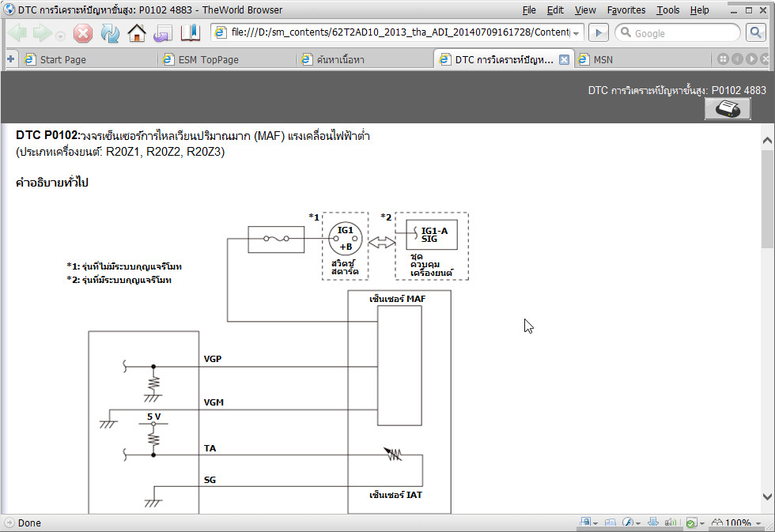
Task: Switch to the MSN tab
Action: point(603,60)
